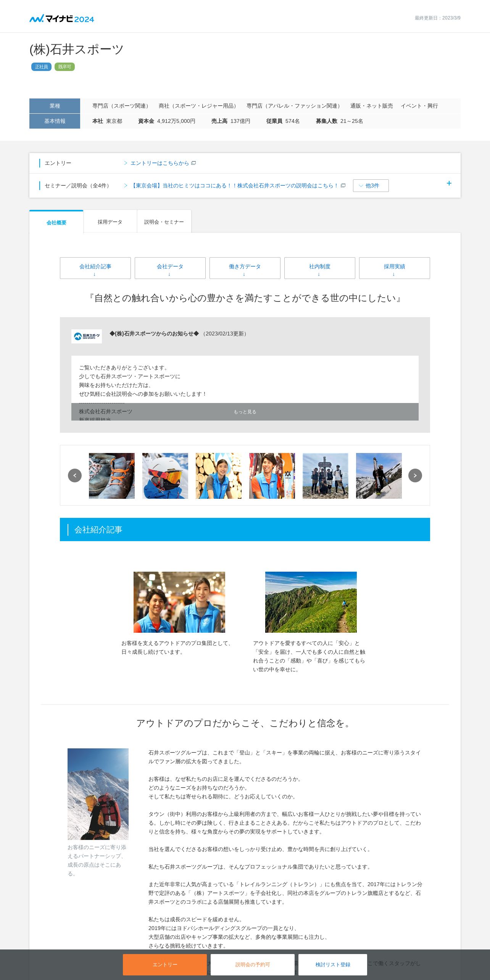Switch to the 採用データ tab
The height and width of the screenshot is (980, 490).
110,222
